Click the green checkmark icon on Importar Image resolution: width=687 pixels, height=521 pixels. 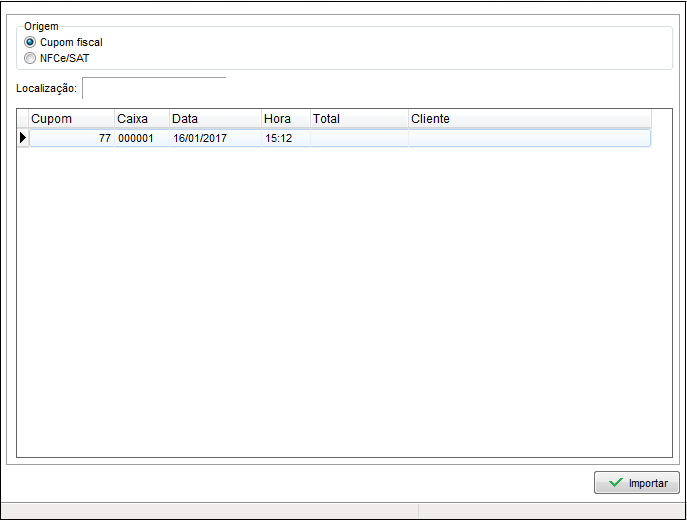coord(615,483)
